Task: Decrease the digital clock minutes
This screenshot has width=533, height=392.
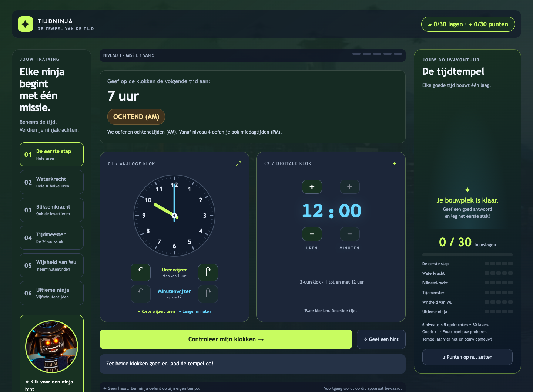Action: pos(350,234)
